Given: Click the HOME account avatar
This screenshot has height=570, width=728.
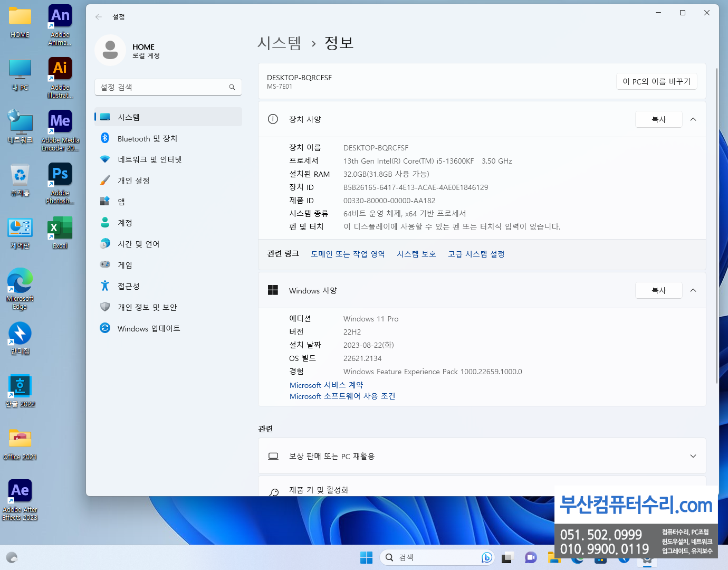Looking at the screenshot, I should tap(110, 51).
